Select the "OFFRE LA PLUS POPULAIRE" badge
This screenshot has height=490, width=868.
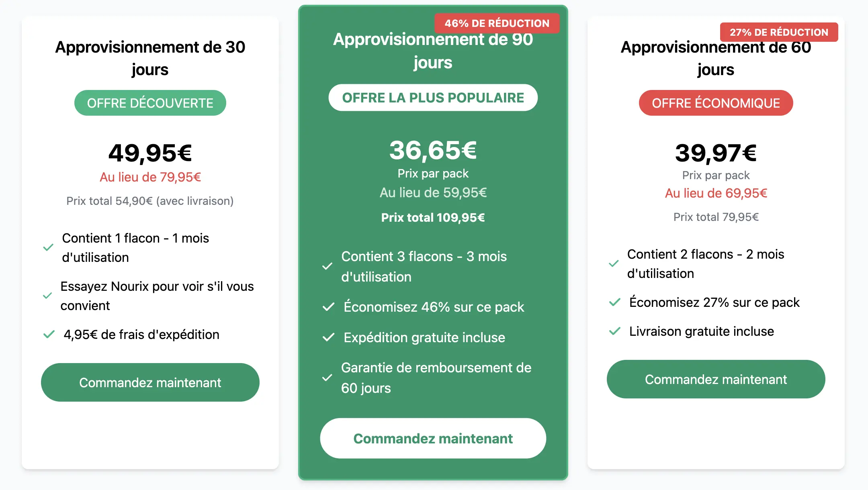coord(433,97)
